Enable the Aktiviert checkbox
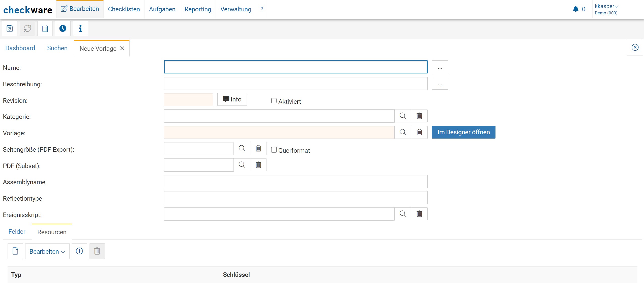644x292 pixels. click(x=274, y=101)
